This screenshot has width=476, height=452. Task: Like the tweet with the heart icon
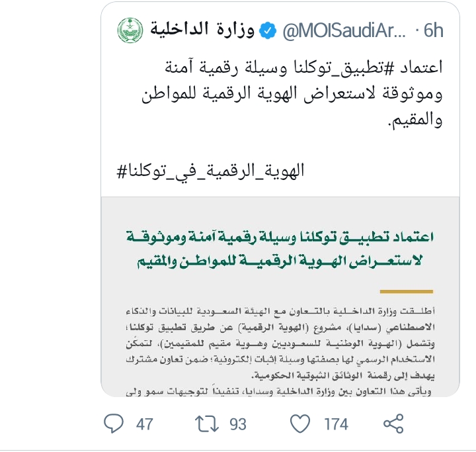pos(300,424)
